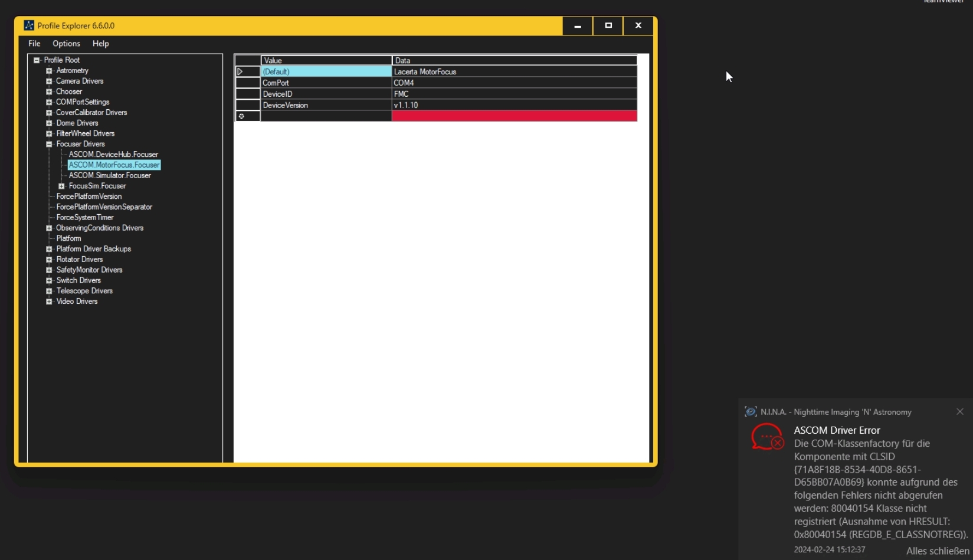Viewport: 973px width, 560px height.
Task: Expand the SafetyMonitor Drivers node
Action: tap(49, 270)
